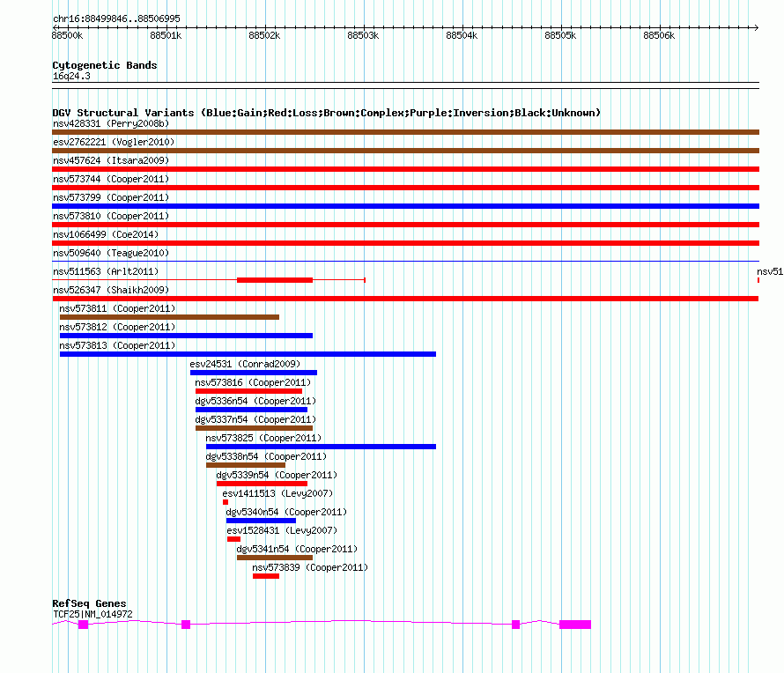Screen dimensions: 784x673
Task: Open the nsv573825 (Cooper2011) blue bar
Action: click(x=321, y=447)
